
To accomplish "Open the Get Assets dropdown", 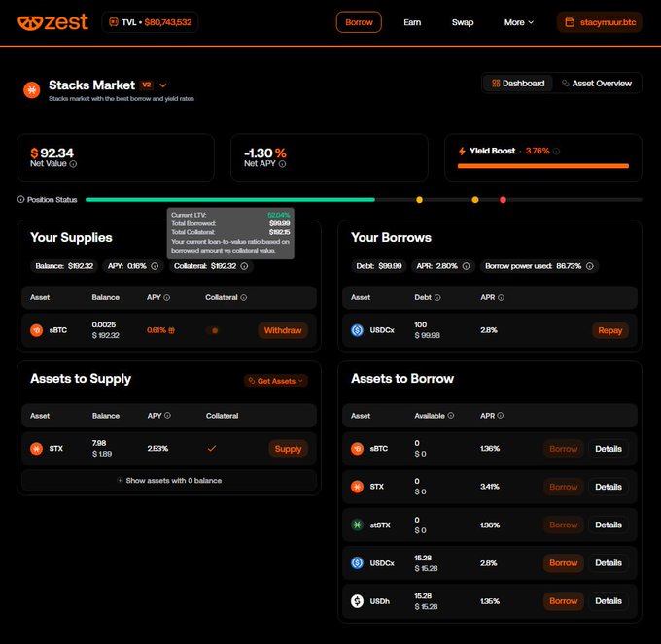I will tap(276, 381).
